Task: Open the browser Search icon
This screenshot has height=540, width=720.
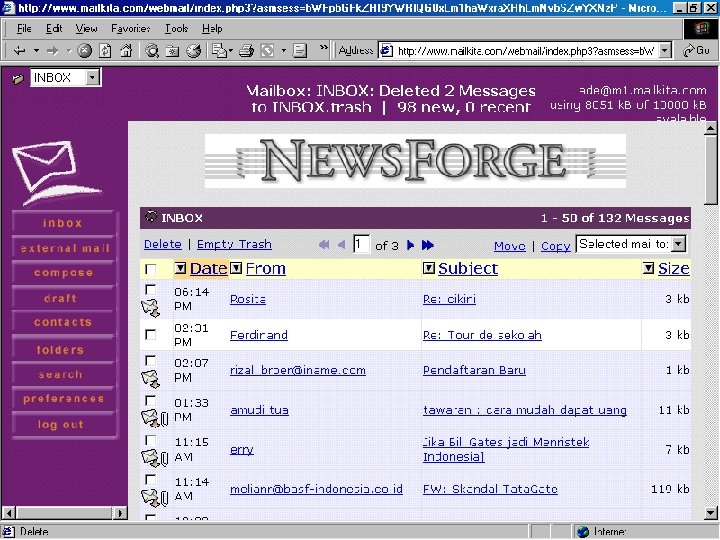Action: click(152, 51)
